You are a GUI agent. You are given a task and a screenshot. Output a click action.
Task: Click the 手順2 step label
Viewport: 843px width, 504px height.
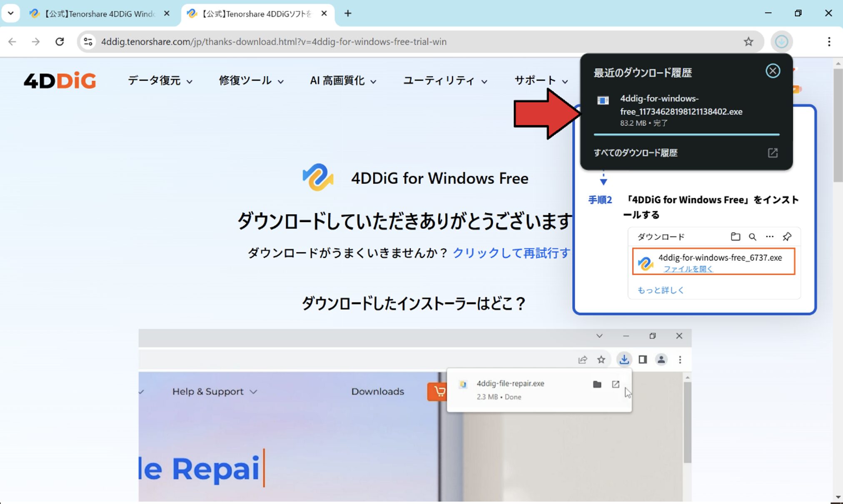pos(600,200)
